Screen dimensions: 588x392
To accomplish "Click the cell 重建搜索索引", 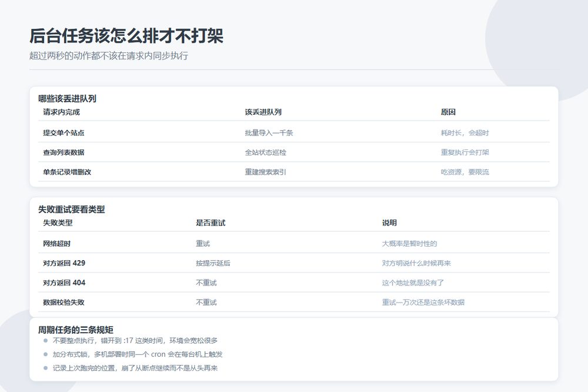I will click(x=266, y=172).
